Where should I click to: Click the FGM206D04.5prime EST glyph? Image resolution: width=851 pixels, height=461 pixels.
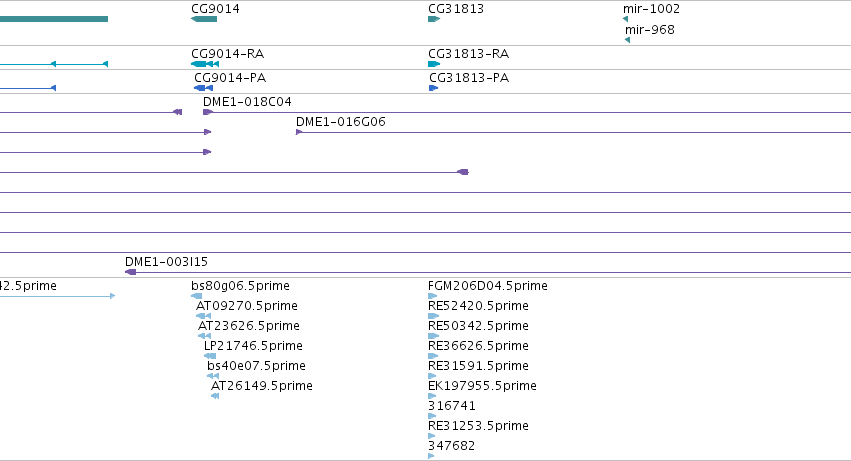click(433, 296)
